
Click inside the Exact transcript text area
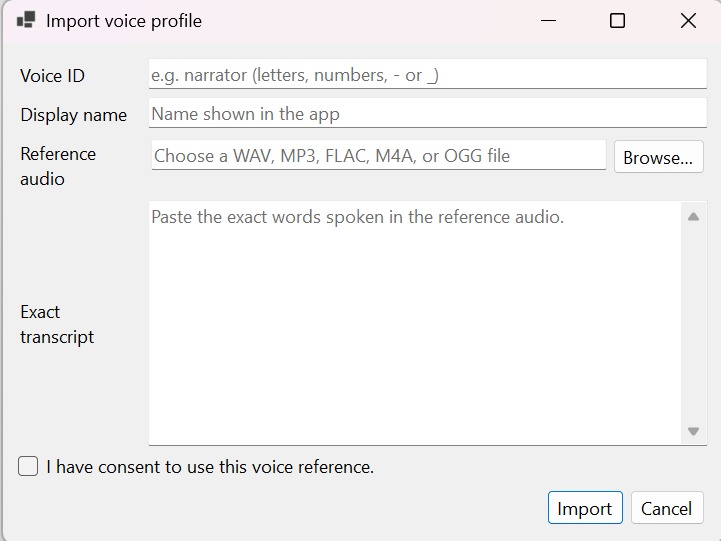click(x=415, y=323)
